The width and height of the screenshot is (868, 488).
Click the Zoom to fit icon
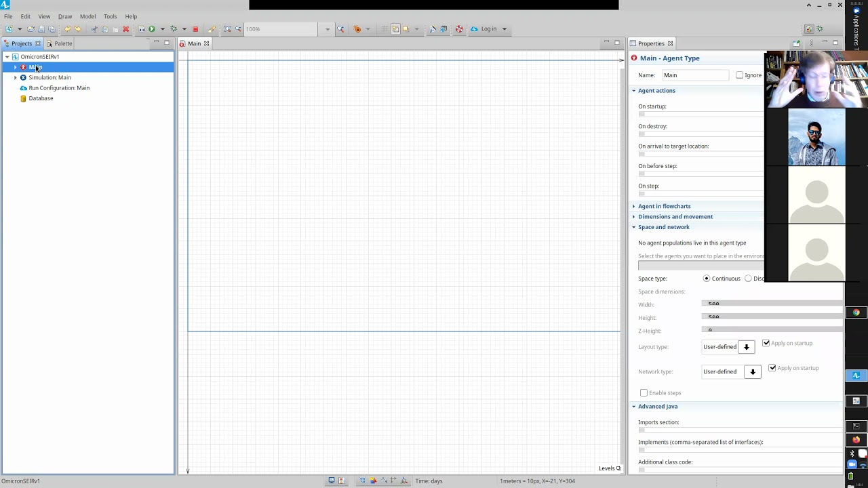[x=227, y=29]
